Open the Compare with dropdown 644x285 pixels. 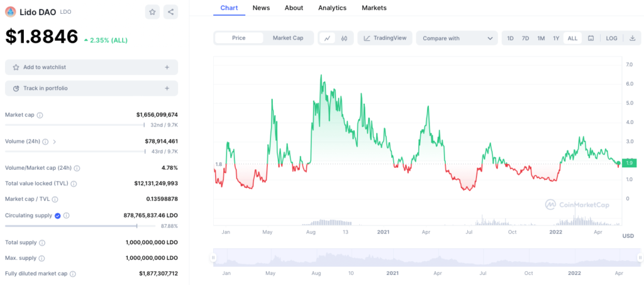pyautogui.click(x=457, y=38)
